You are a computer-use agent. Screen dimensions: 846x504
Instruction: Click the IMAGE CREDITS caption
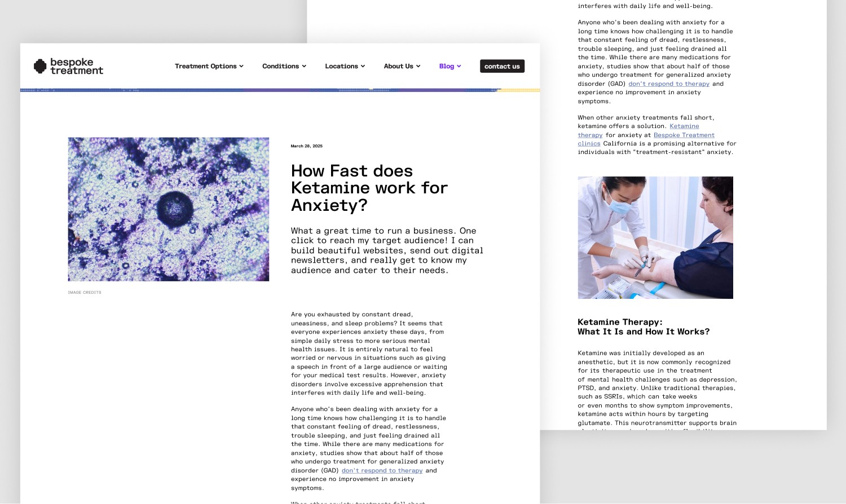tap(85, 293)
